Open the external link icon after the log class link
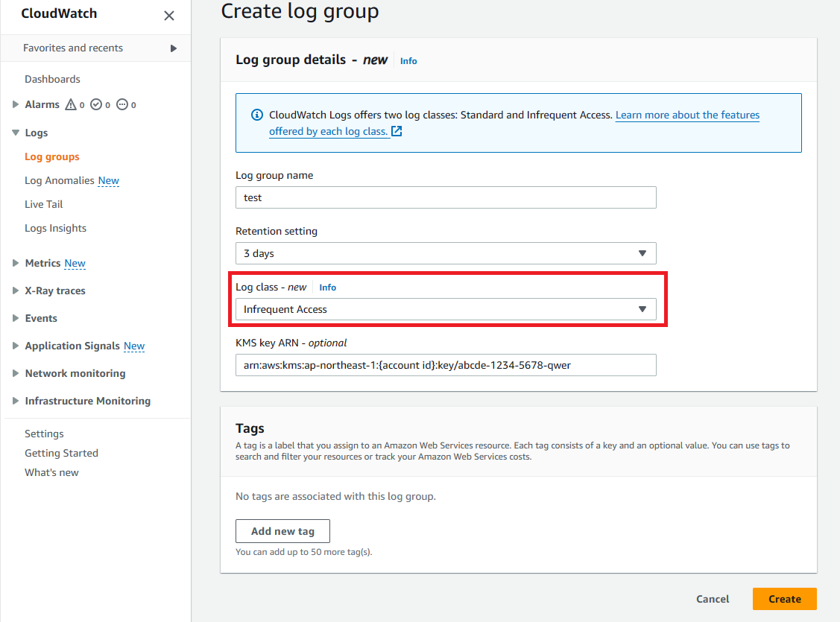Image resolution: width=840 pixels, height=622 pixels. pos(397,130)
